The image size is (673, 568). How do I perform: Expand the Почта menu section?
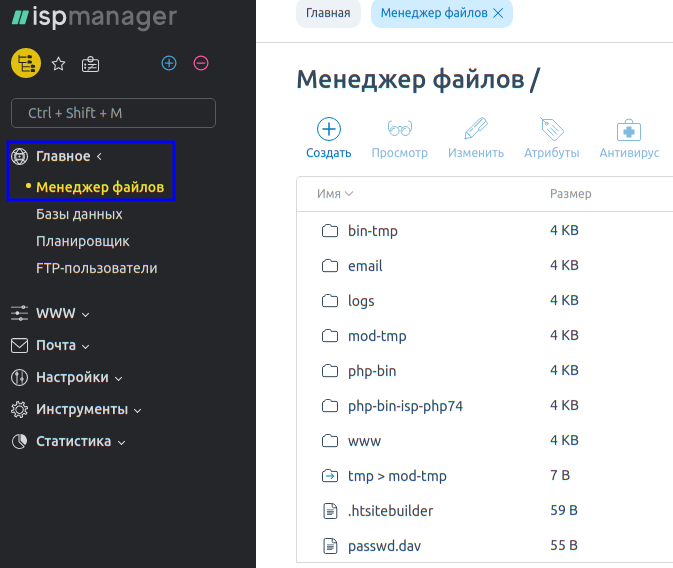[x=63, y=345]
